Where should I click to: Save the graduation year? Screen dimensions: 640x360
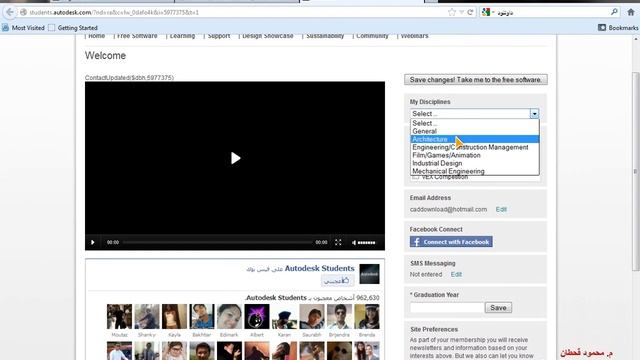[498, 307]
